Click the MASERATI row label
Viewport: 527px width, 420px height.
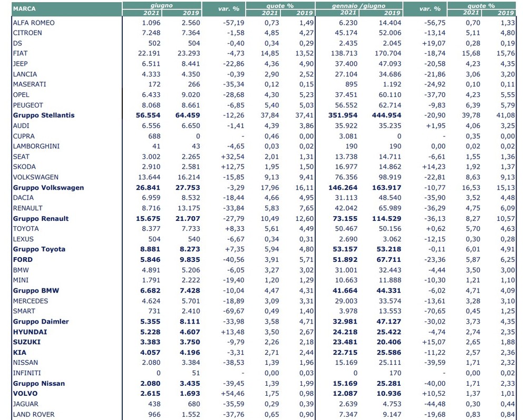pos(30,84)
